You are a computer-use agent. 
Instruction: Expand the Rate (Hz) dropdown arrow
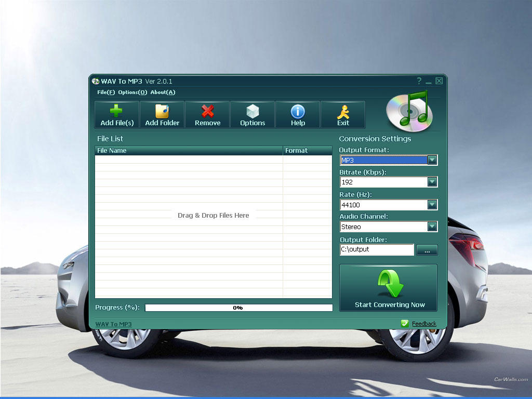click(432, 205)
